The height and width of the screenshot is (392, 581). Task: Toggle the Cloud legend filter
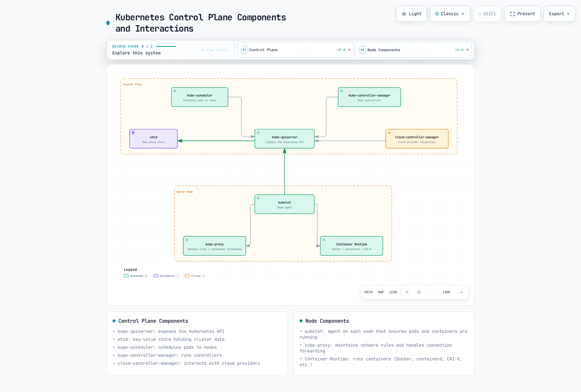[x=195, y=276]
